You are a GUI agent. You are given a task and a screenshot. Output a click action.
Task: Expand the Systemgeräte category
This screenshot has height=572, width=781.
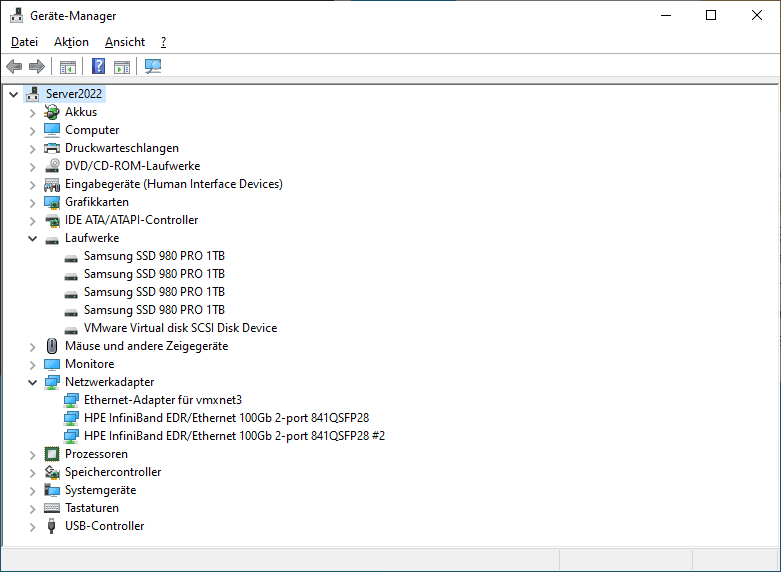[33, 491]
